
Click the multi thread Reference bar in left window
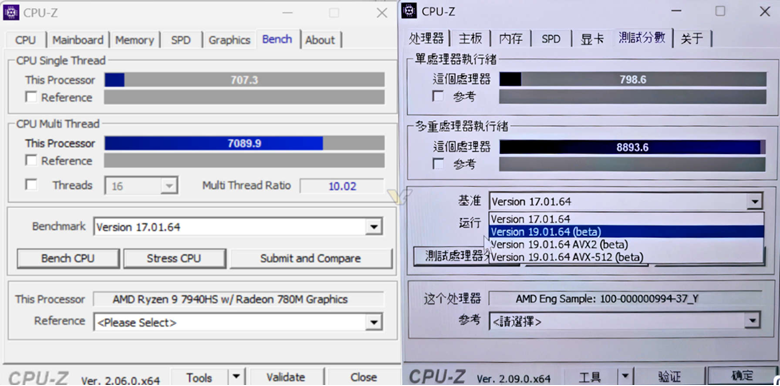(x=244, y=161)
